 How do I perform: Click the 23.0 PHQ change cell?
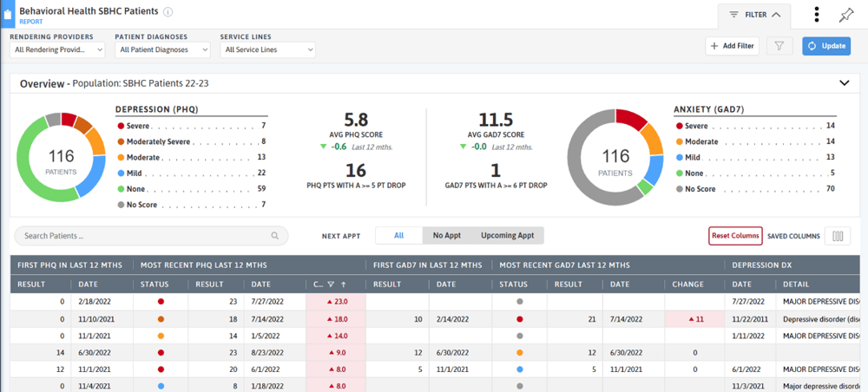[336, 302]
